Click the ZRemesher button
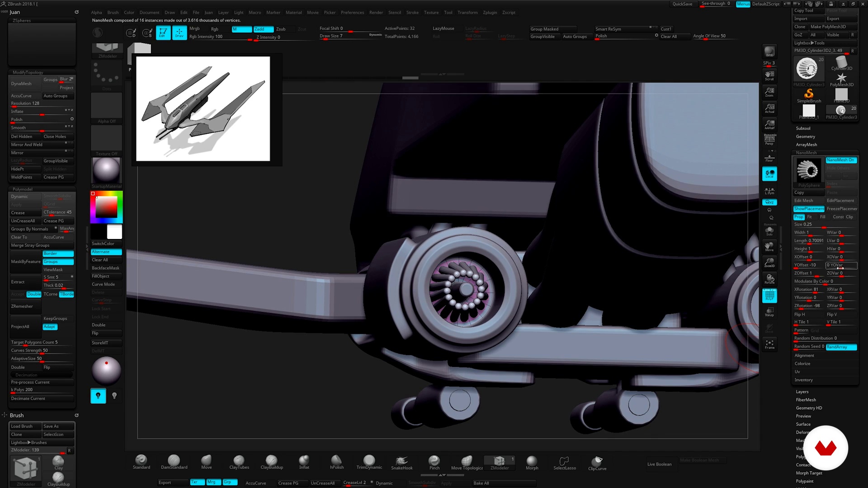Image resolution: width=868 pixels, height=488 pixels. (25, 306)
